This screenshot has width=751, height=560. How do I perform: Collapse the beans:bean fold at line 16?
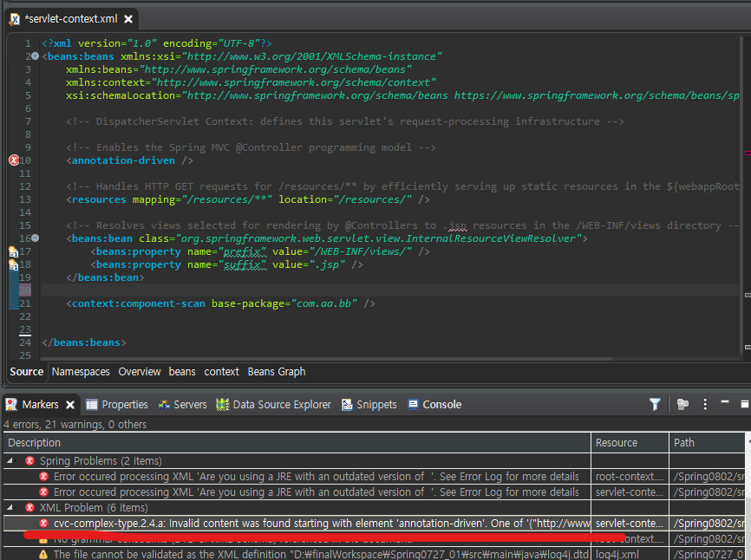pos(33,238)
